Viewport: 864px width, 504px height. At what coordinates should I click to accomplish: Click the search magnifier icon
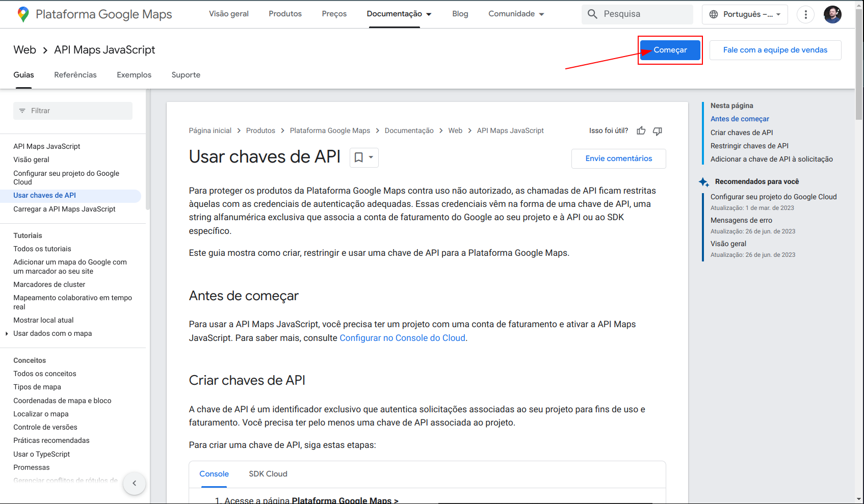(592, 14)
